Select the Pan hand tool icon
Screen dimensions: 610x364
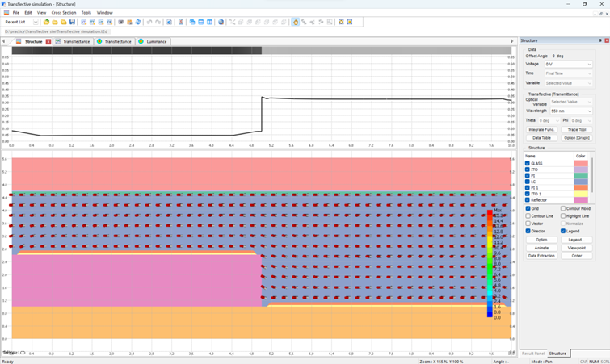(296, 22)
